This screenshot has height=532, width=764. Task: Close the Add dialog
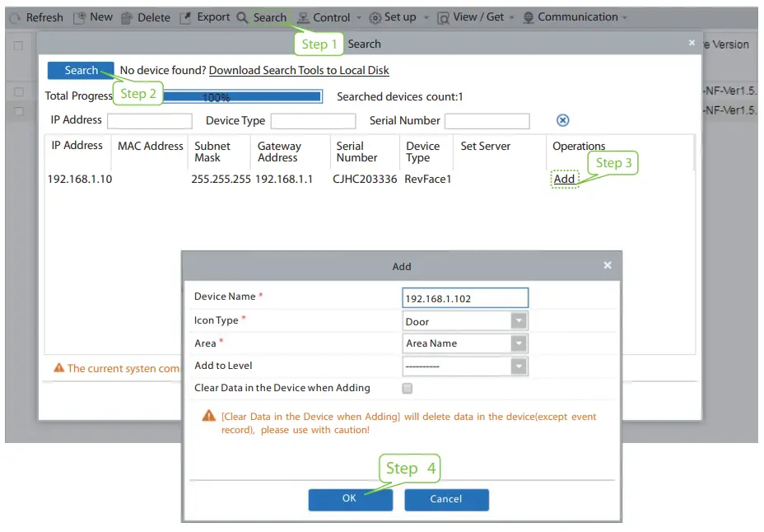tap(607, 265)
